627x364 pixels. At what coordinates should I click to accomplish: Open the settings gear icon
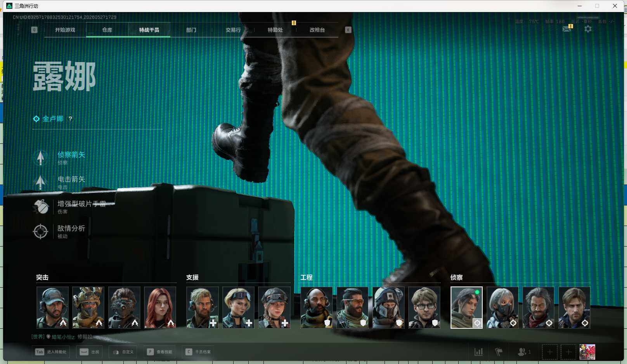[588, 29]
